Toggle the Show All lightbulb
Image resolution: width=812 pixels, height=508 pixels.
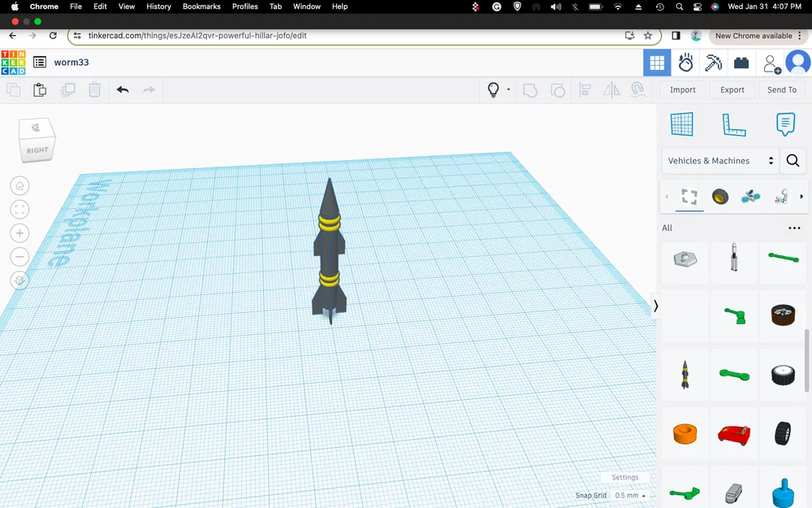click(493, 90)
